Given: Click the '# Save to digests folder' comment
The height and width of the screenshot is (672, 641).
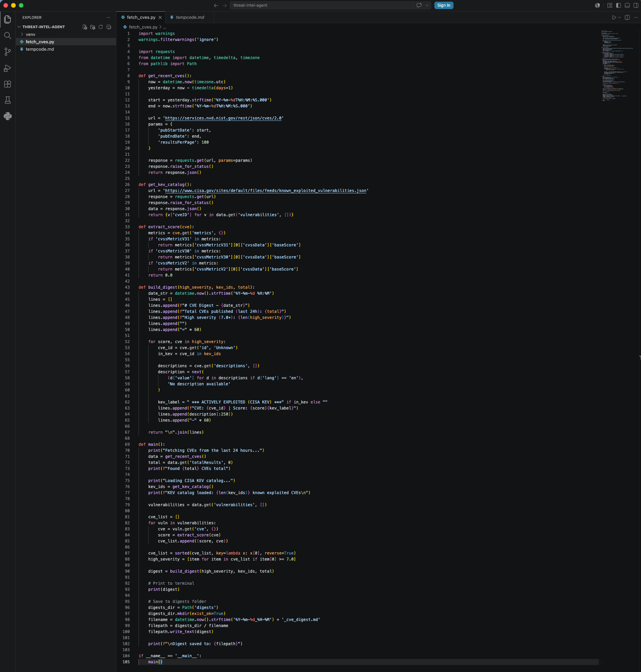Looking at the screenshot, I should [x=177, y=601].
